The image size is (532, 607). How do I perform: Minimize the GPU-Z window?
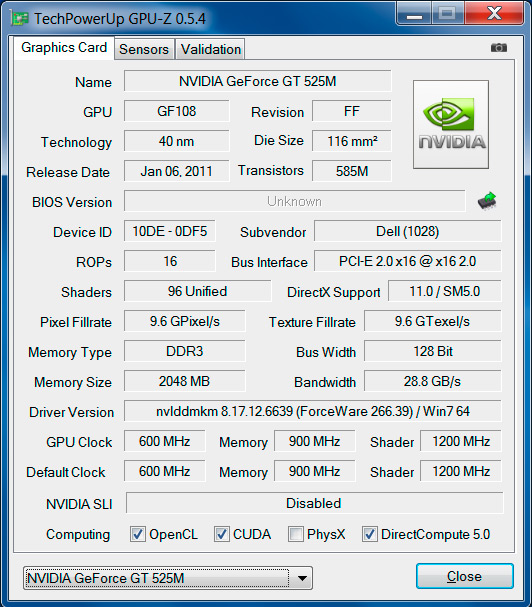[414, 14]
